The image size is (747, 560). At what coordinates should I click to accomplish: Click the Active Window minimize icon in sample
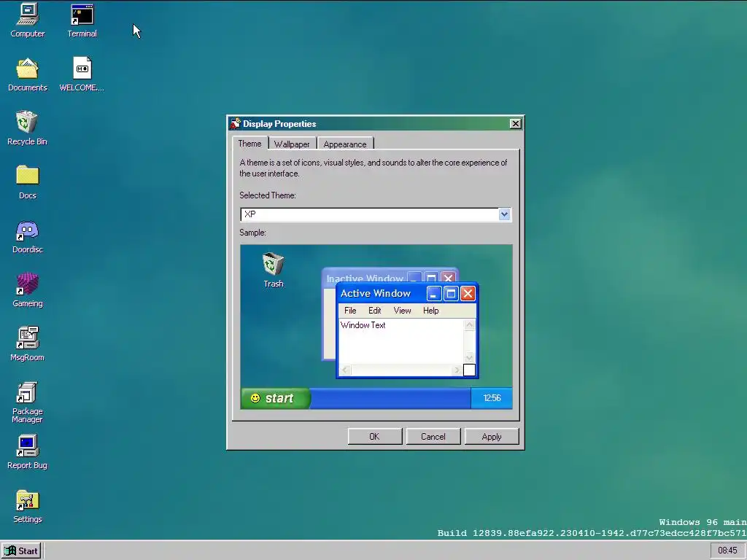coord(433,293)
